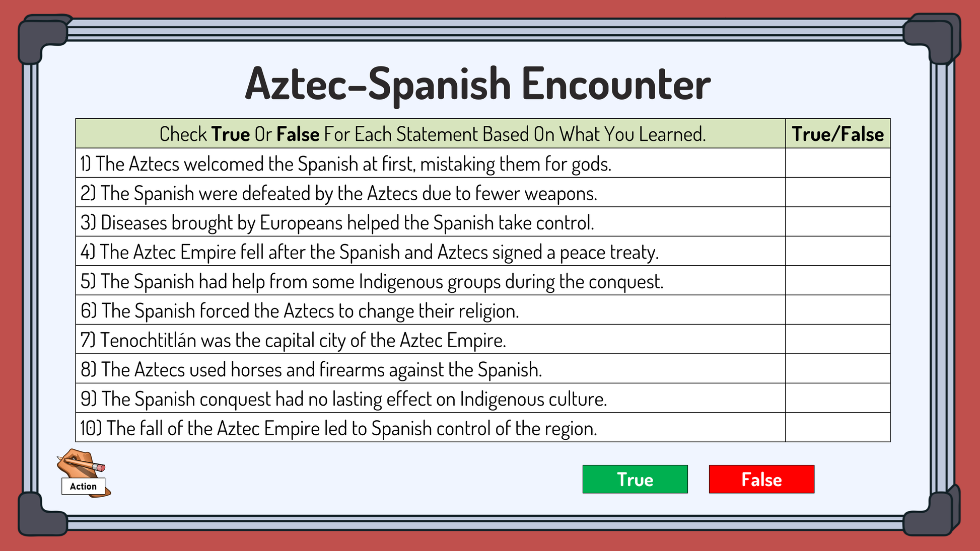Click answer cell for peace treaty statement
The width and height of the screenshot is (980, 551).
click(837, 251)
